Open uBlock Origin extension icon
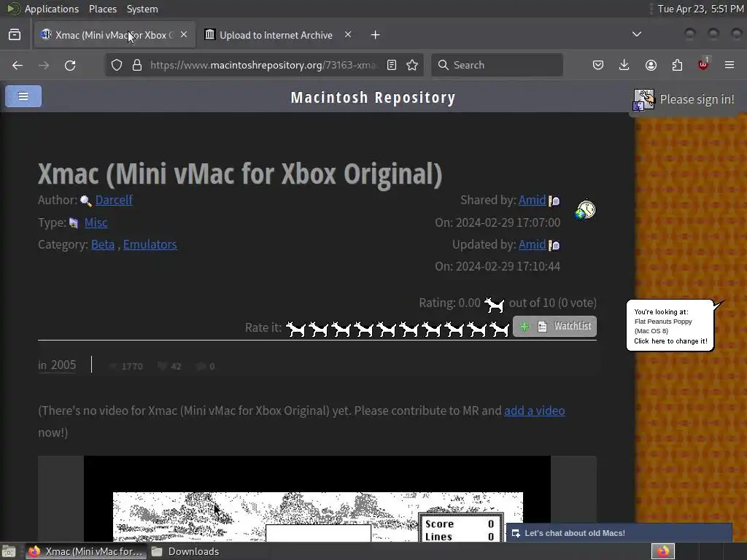This screenshot has height=560, width=747. tap(703, 64)
